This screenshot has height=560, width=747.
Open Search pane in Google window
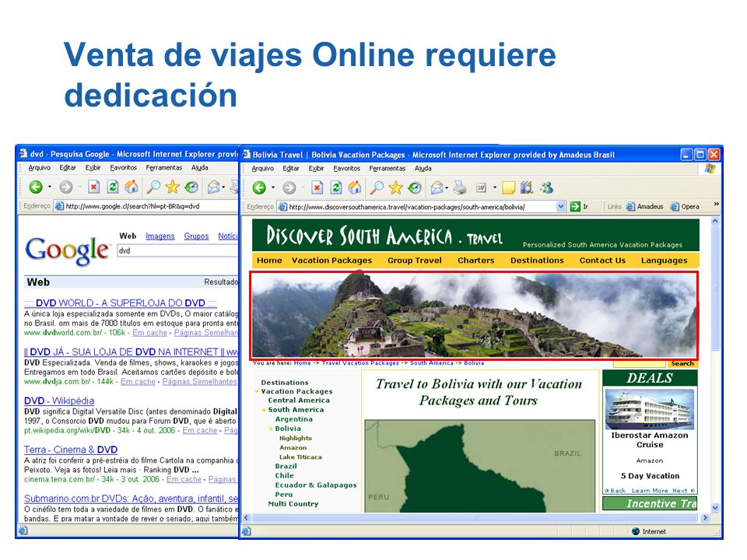153,187
